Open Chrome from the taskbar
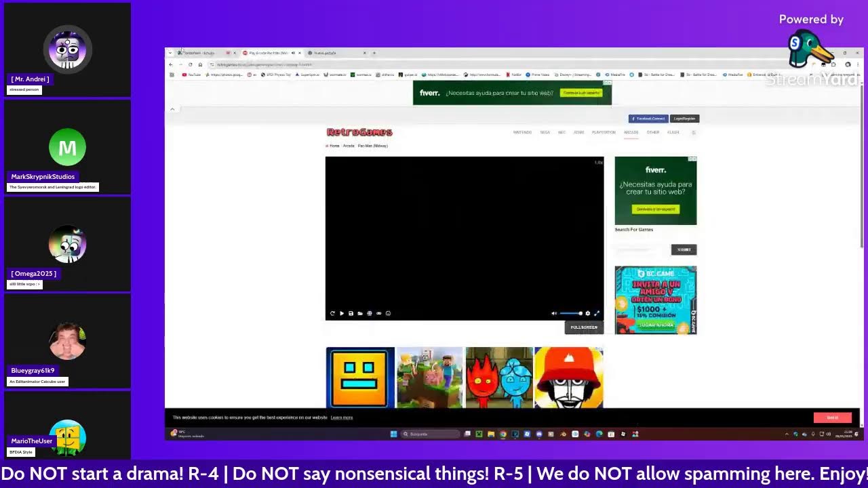The image size is (868, 488). pos(503,434)
